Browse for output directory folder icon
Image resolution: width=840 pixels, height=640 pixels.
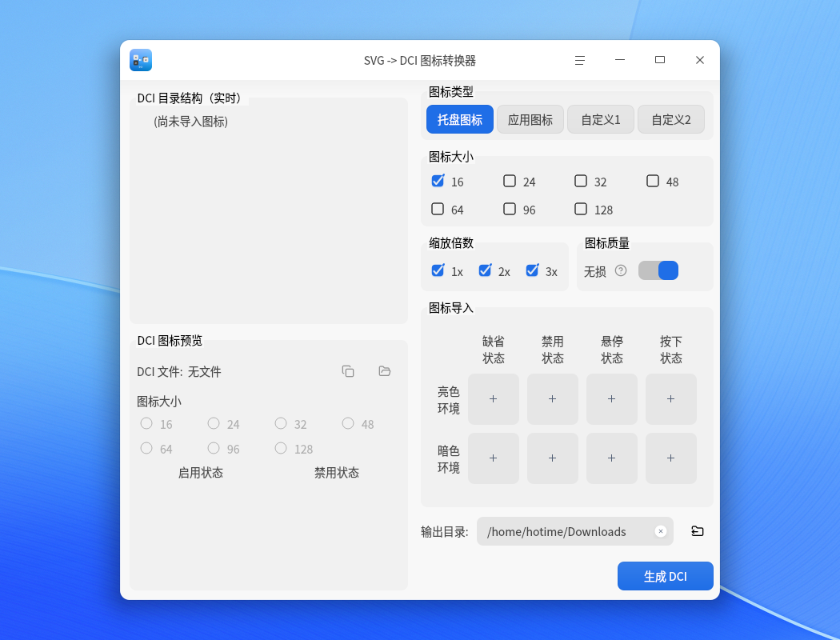pos(698,531)
